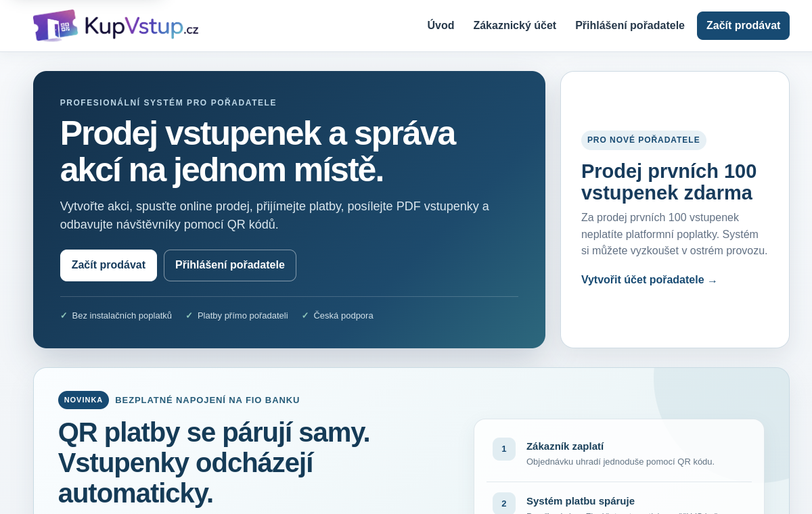Click the QR platby se párují samy heading

click(214, 463)
